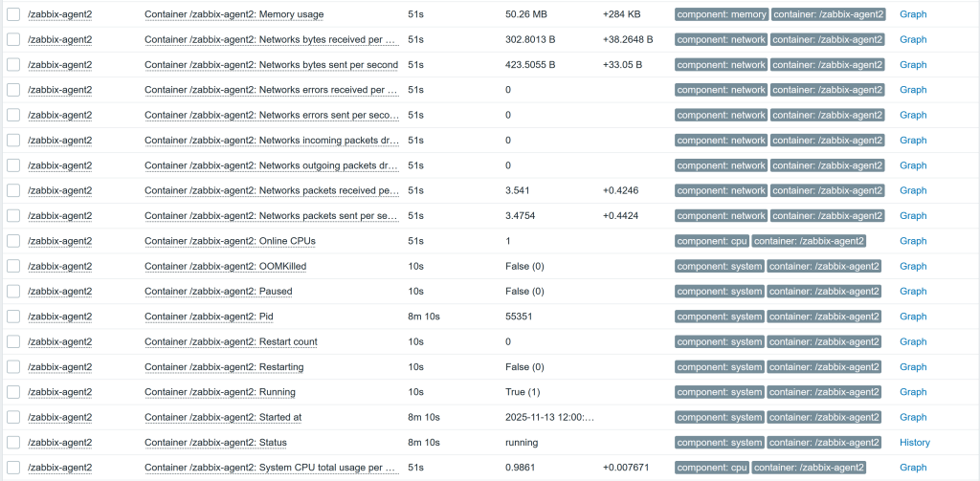Viewport: 980px width, 481px height.
Task: Open host menu in the Paused row
Action: click(59, 292)
